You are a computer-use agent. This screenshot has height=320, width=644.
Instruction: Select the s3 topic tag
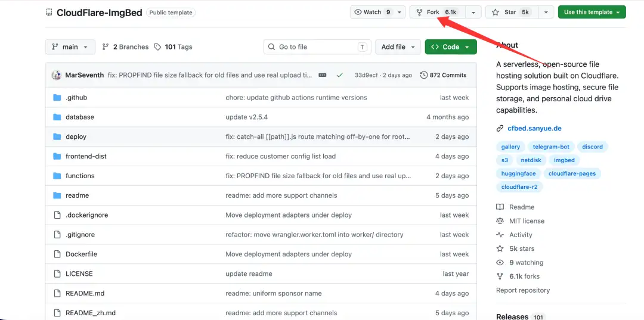tap(504, 160)
